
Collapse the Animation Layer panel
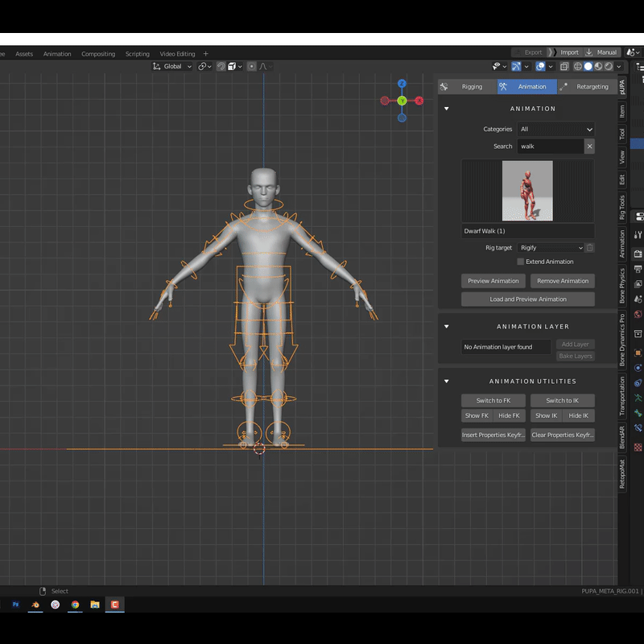[x=447, y=327]
